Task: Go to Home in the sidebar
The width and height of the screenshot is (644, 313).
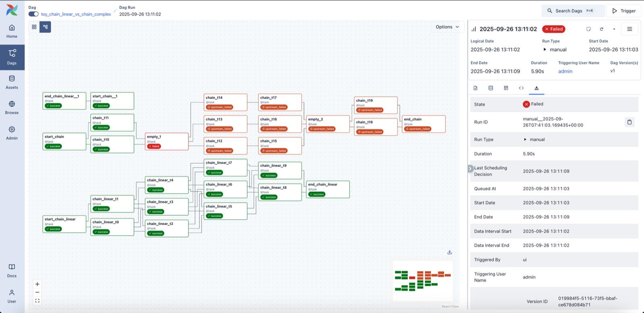Action: [x=12, y=31]
